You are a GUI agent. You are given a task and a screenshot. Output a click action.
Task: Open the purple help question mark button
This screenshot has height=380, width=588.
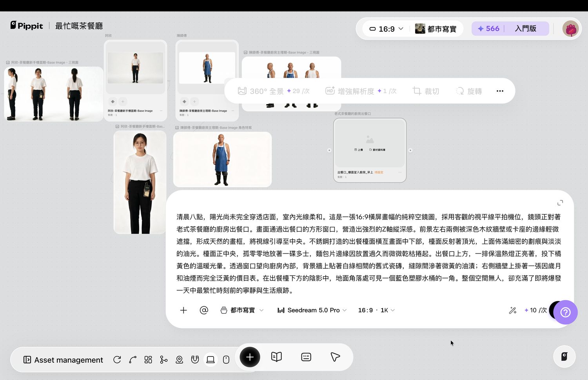point(565,312)
